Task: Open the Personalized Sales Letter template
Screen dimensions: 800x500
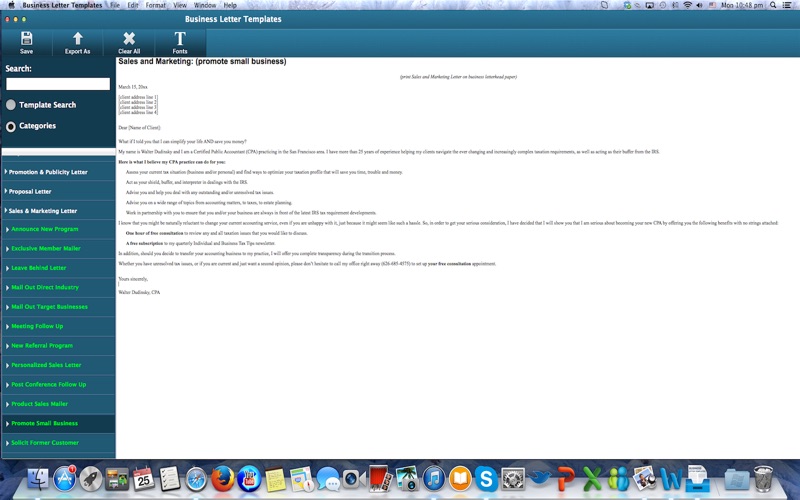Action: pos(58,365)
